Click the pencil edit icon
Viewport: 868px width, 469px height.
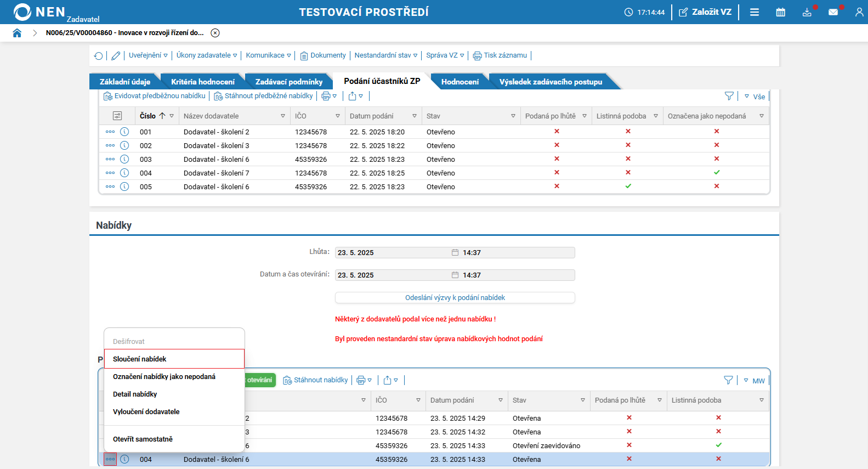(x=116, y=55)
